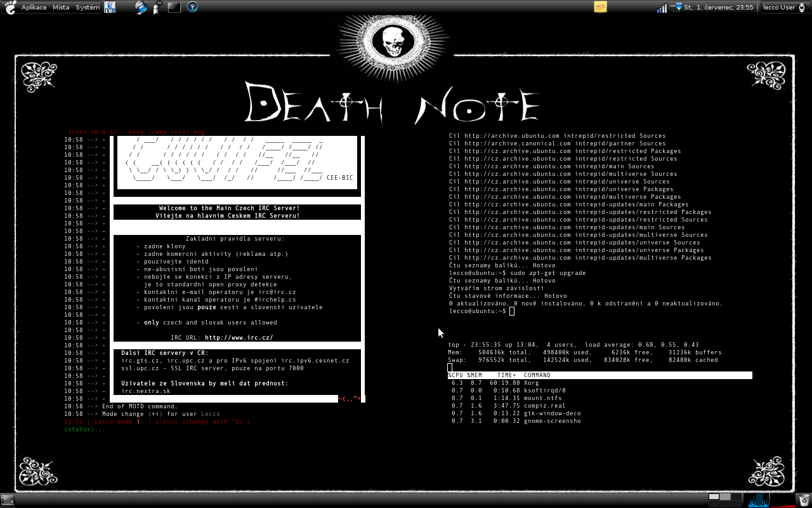Image resolution: width=812 pixels, height=508 pixels.
Task: Launch the floppy disk globe launcher icon
Action: tap(110, 8)
